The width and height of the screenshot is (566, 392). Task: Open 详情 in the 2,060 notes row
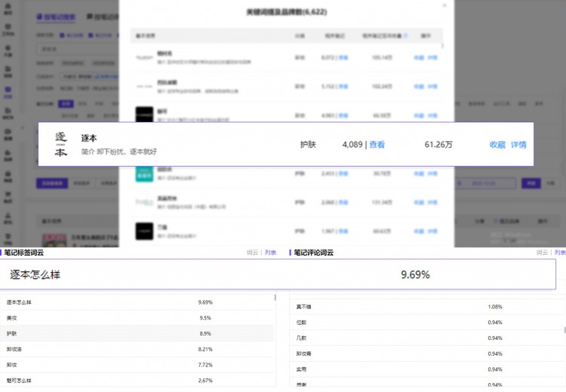[432, 202]
